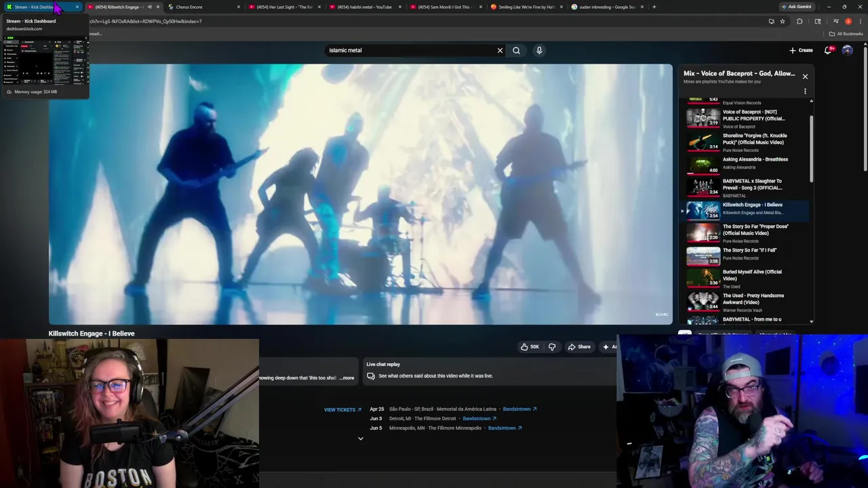Click the Mix - Voice of Baceprot title
Screen dimensions: 868x488
739,73
